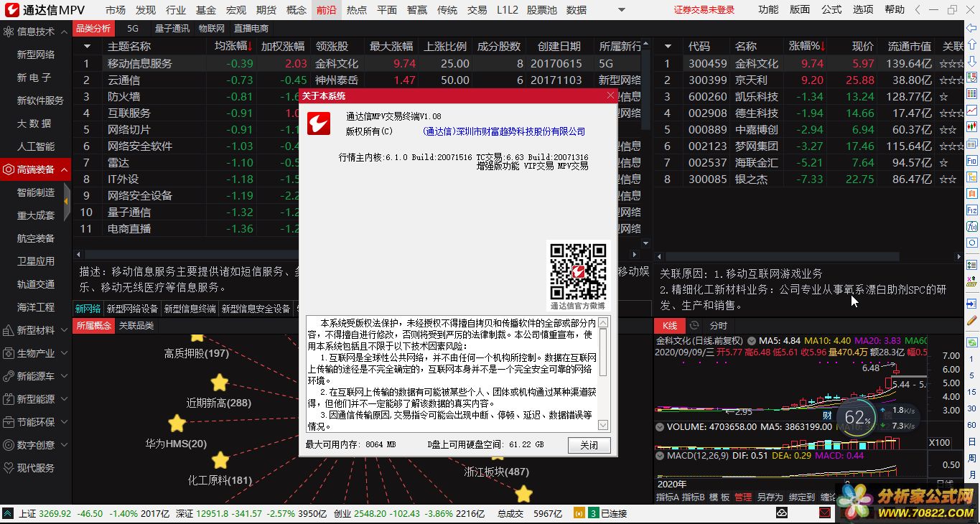Screen dimensions: 980x524
Task: Open the MA5 indicator dropdown circle on K-line chart
Action: pyautogui.click(x=752, y=341)
